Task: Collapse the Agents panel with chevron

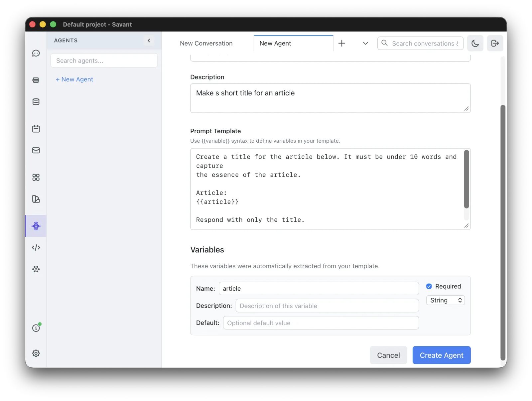Action: tap(149, 41)
